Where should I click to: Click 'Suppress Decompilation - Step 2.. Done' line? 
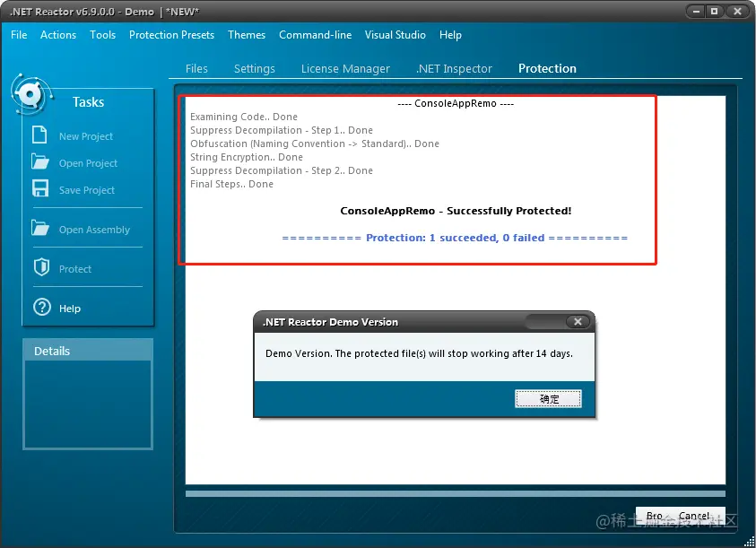coord(281,170)
